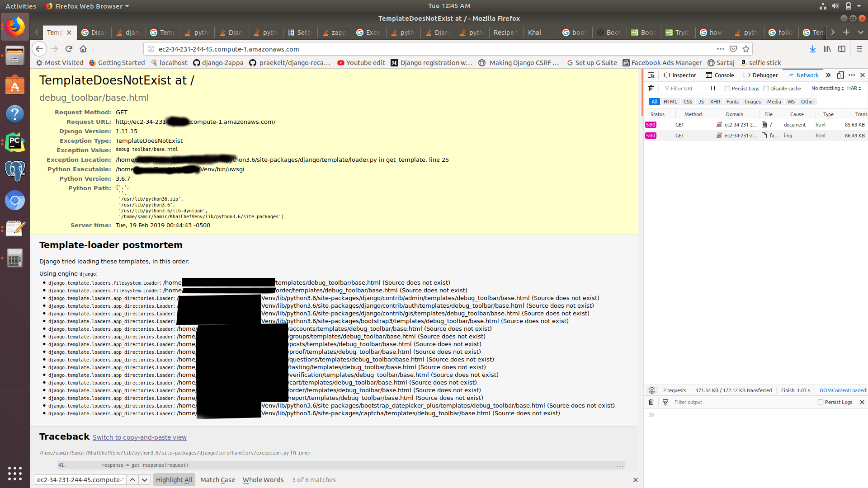This screenshot has width=868, height=488.
Task: Expand hidden DevTools panels with double chevron
Action: point(828,75)
